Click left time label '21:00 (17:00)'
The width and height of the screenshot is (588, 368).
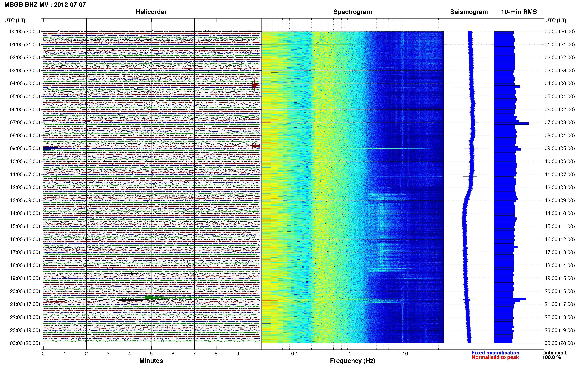[x=25, y=304]
